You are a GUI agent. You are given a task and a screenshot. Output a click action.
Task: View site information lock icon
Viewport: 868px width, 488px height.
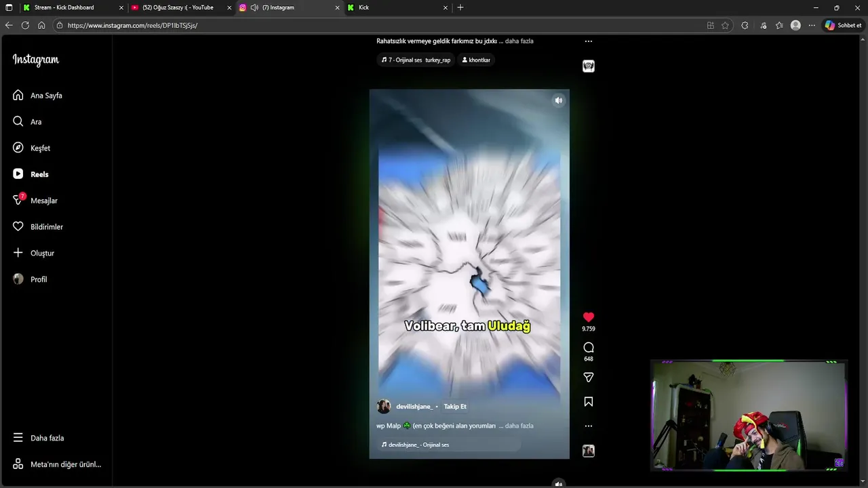tap(60, 25)
